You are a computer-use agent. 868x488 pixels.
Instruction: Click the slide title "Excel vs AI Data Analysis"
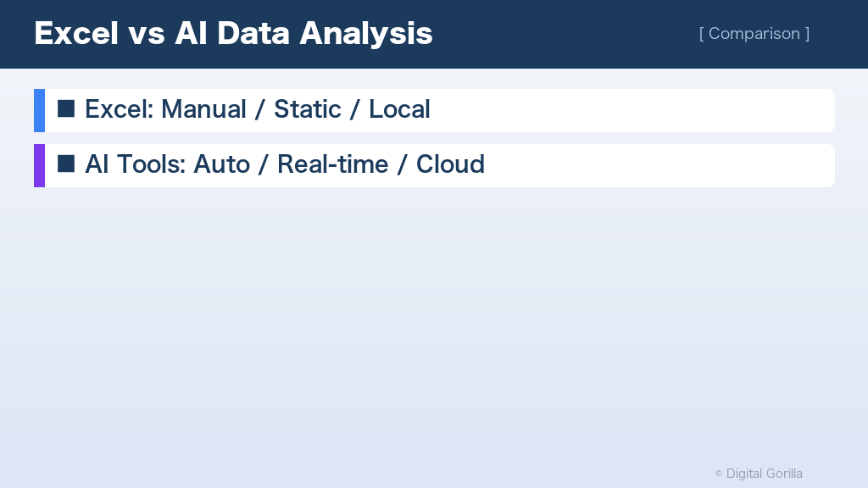pos(233,33)
